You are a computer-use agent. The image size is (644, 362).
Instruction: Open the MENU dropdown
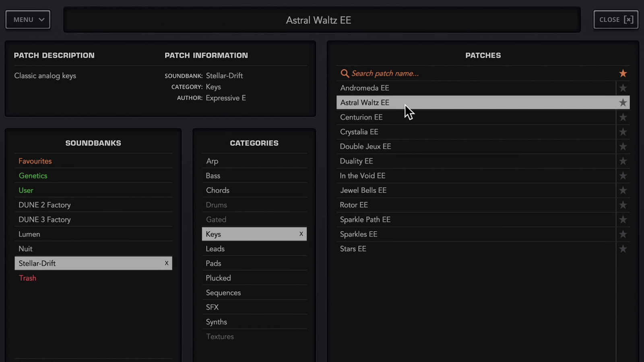click(x=28, y=20)
